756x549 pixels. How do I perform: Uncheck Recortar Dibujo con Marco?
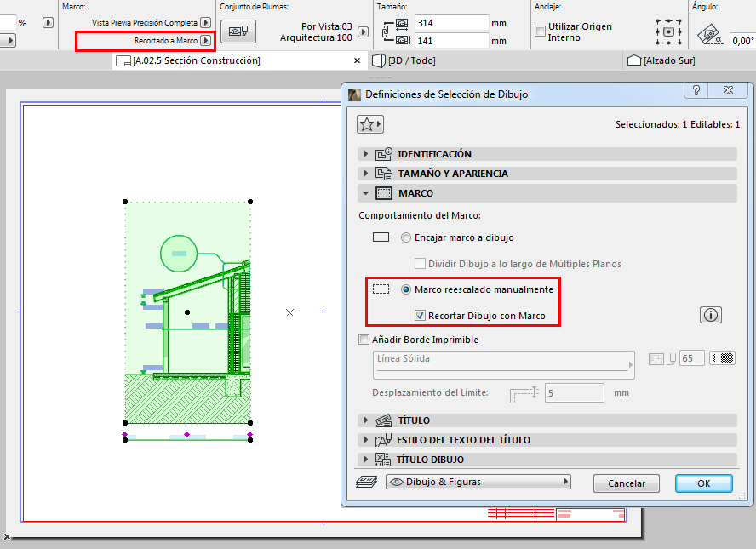pyautogui.click(x=420, y=316)
